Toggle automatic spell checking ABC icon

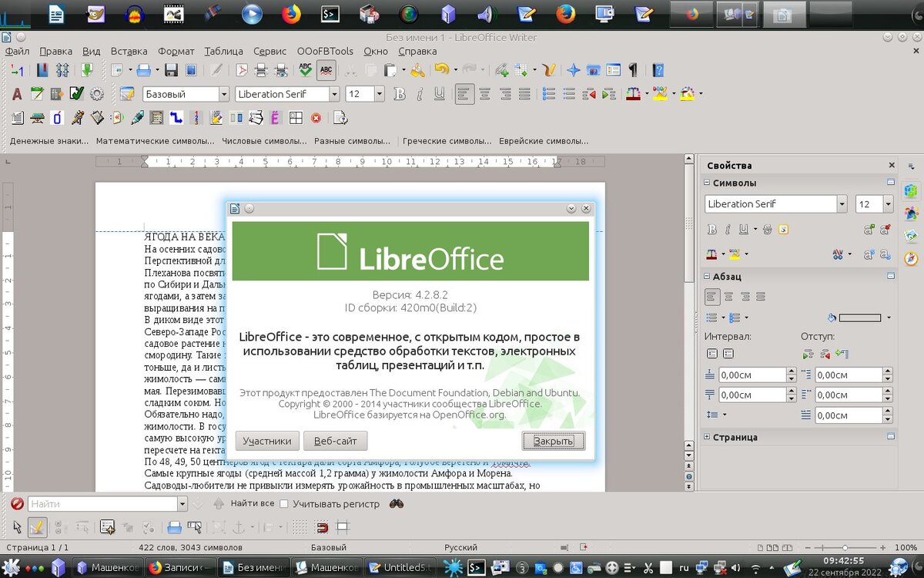pos(326,70)
